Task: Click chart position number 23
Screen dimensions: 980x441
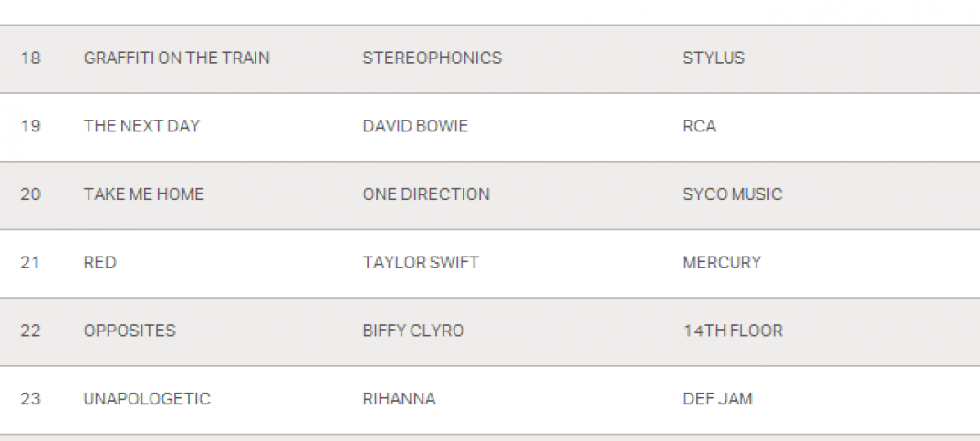Action: (x=30, y=399)
